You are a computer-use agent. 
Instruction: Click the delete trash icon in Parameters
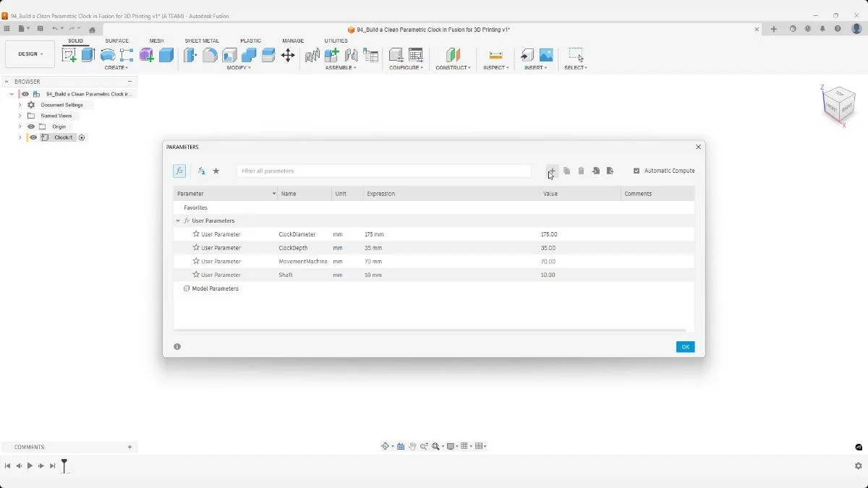tap(581, 171)
